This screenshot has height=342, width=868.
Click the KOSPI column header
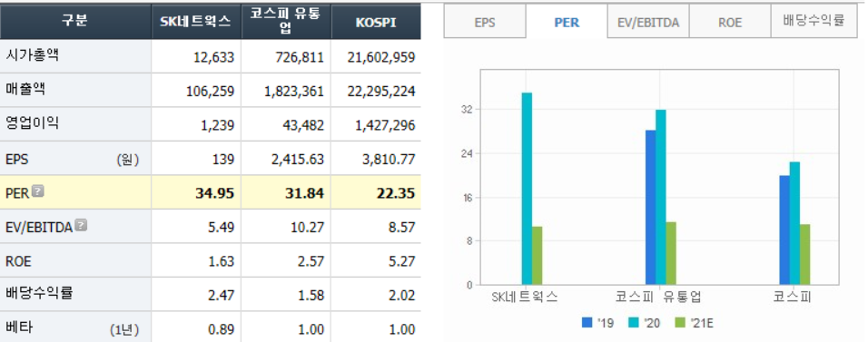[376, 21]
